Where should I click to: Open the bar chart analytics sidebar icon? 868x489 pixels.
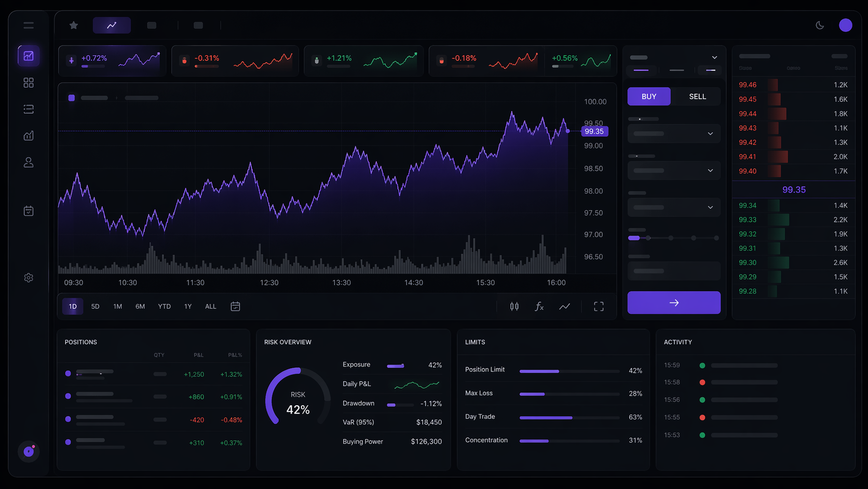coord(29,136)
